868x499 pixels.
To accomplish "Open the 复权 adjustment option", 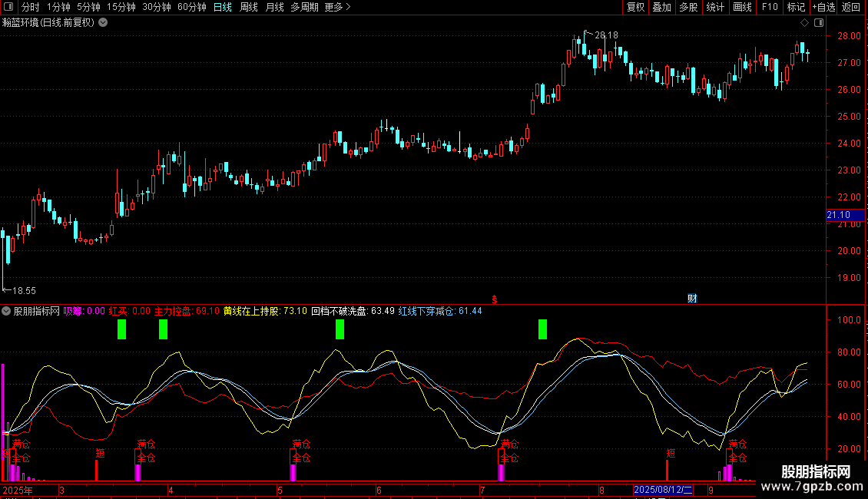I will pos(635,7).
